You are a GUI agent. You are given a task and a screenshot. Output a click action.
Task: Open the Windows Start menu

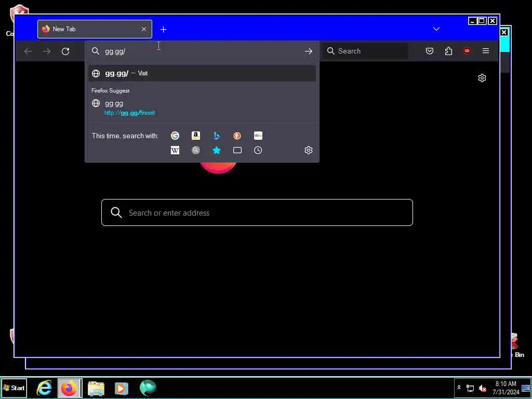click(14, 388)
